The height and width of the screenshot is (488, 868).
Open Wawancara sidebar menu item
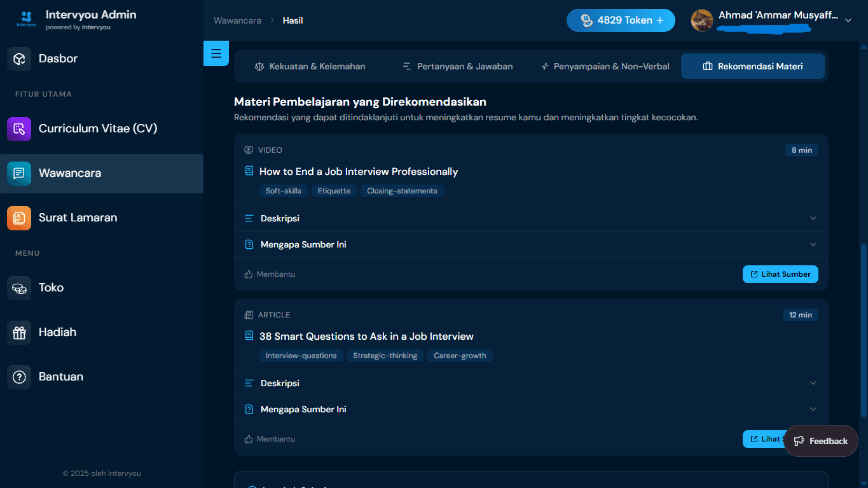pos(102,173)
